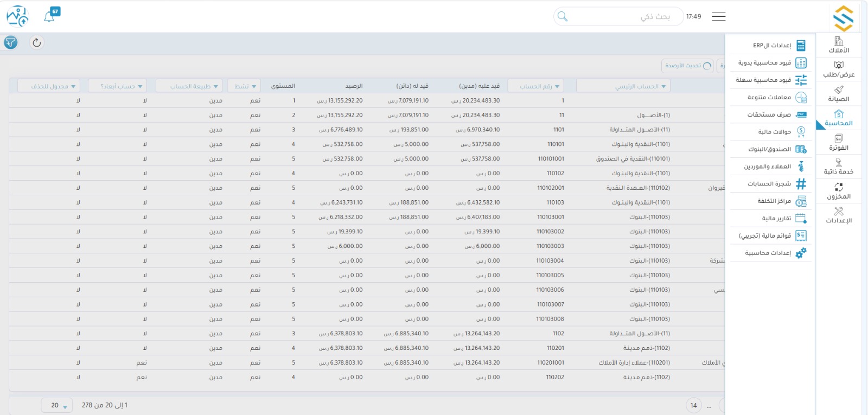Click the refresh circular arrow icon
This screenshot has height=415, width=868.
point(36,42)
